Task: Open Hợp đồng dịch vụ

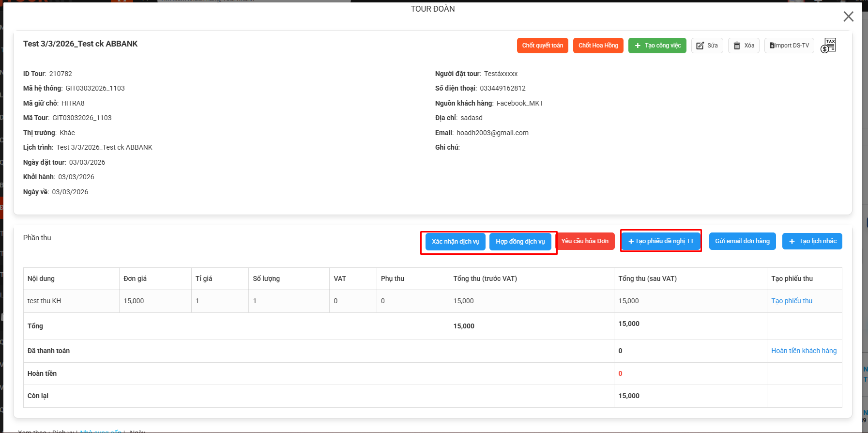Action: [520, 242]
